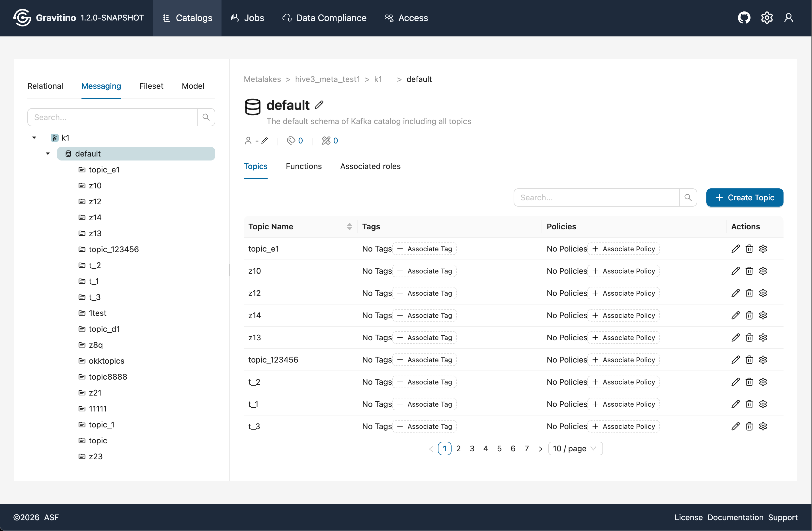The image size is (812, 531).
Task: Click the topics table search icon
Action: 688,197
